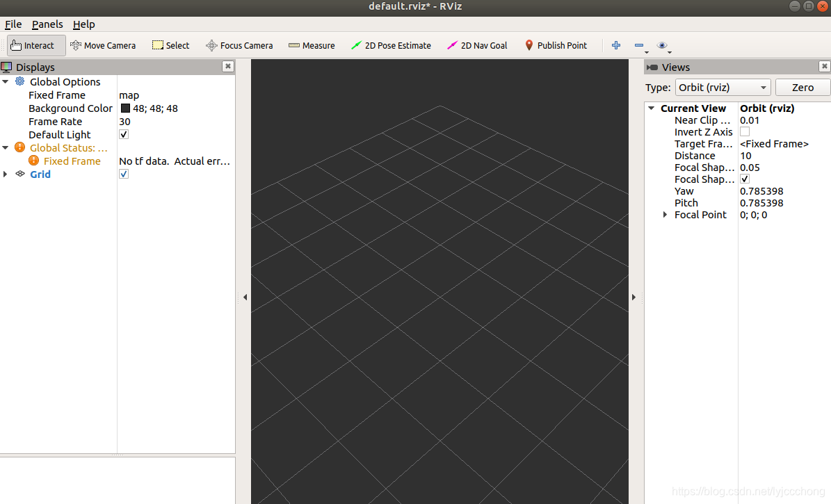Select the Publish Point tool
The image size is (831, 504).
point(556,46)
